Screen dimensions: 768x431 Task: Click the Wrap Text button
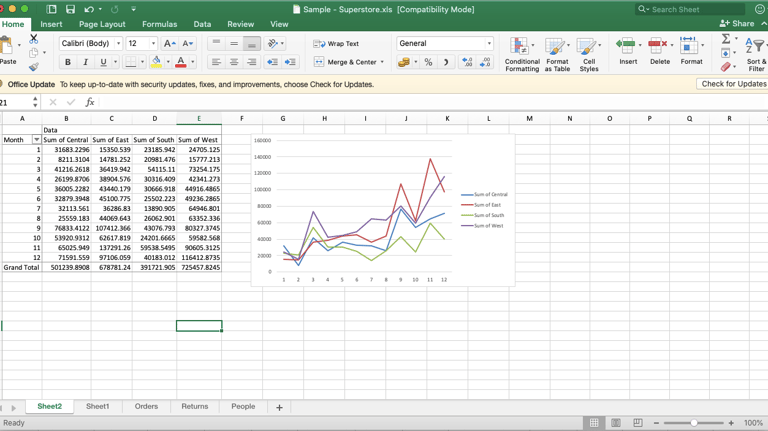[x=336, y=44]
